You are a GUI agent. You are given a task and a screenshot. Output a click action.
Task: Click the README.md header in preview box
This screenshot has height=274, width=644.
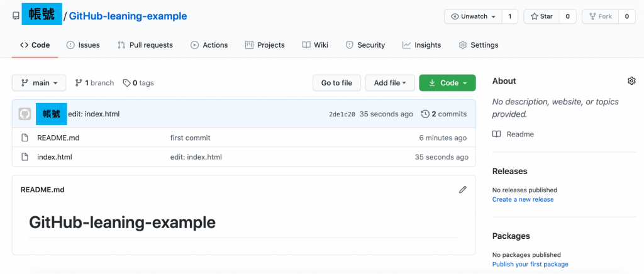(43, 190)
